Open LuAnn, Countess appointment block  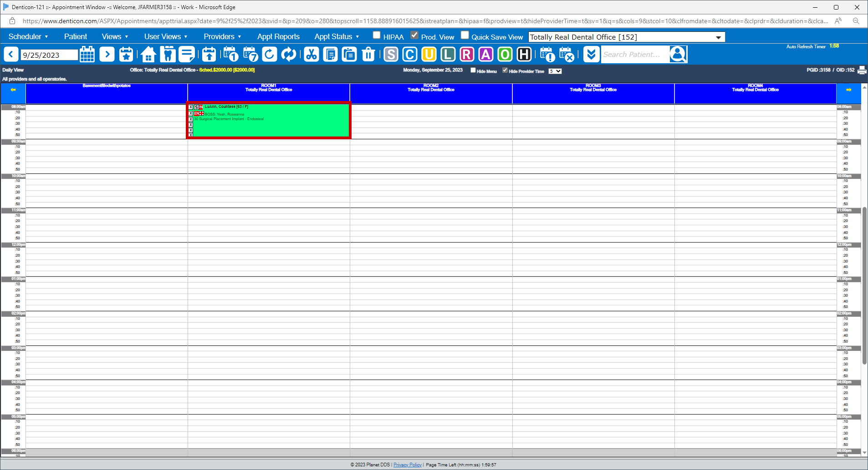(x=269, y=120)
